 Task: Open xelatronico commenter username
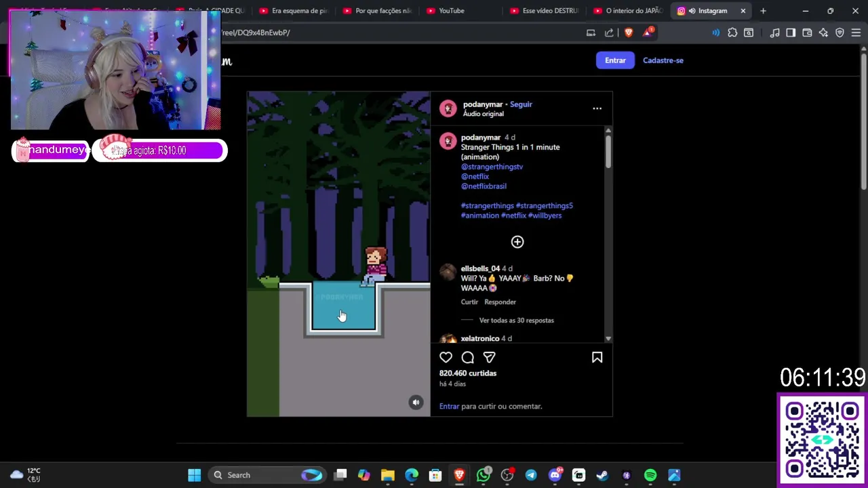click(x=480, y=339)
